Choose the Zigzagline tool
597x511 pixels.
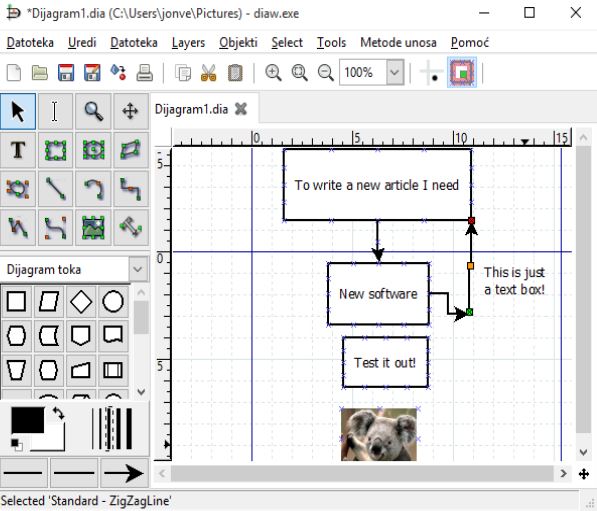[130, 188]
